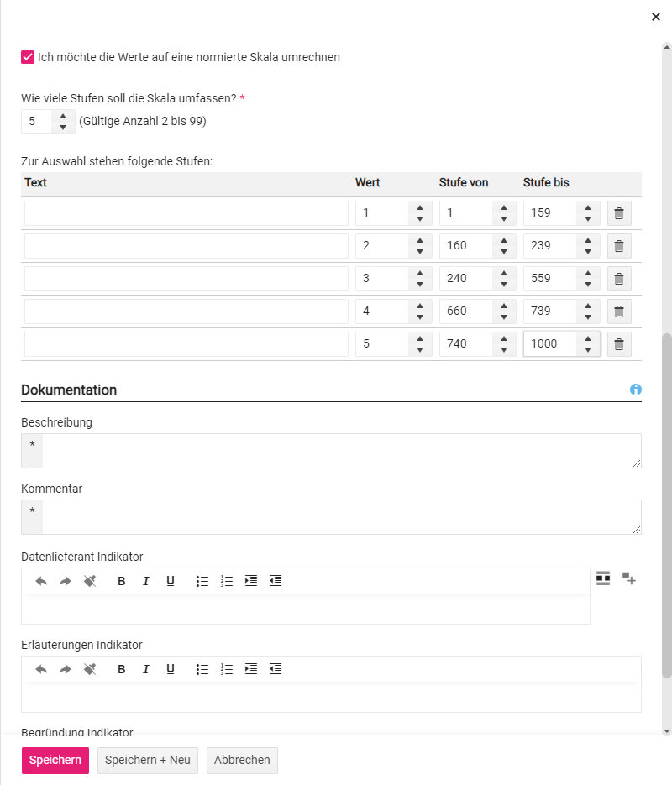Screen dimensions: 672x785
Task: Delete the scale row with Wert 1
Action: 619,213
